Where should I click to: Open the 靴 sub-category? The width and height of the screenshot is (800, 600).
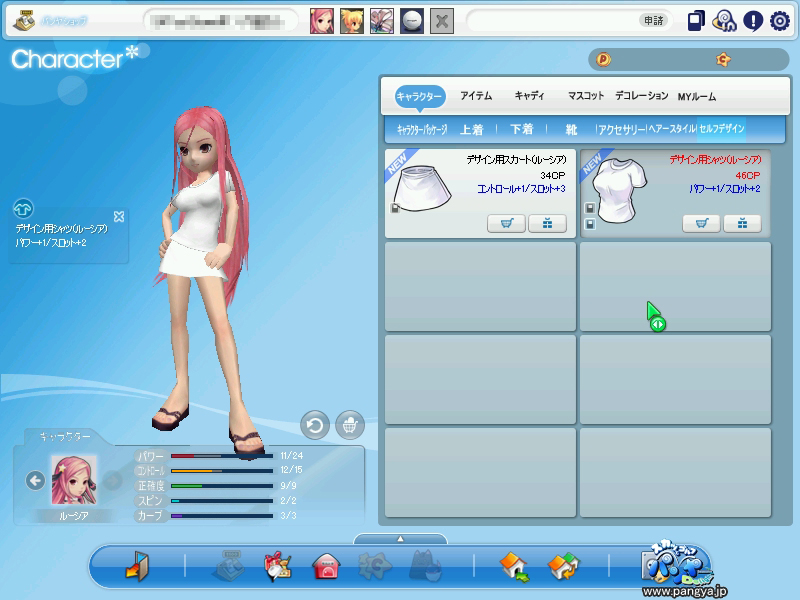coord(571,130)
